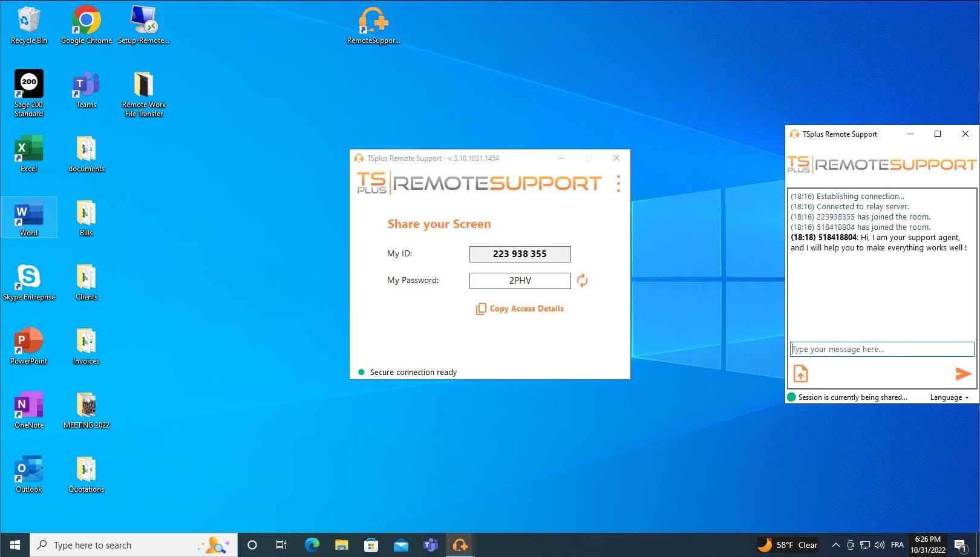980x557 pixels.
Task: Open Task View on the taskbar
Action: (x=281, y=545)
